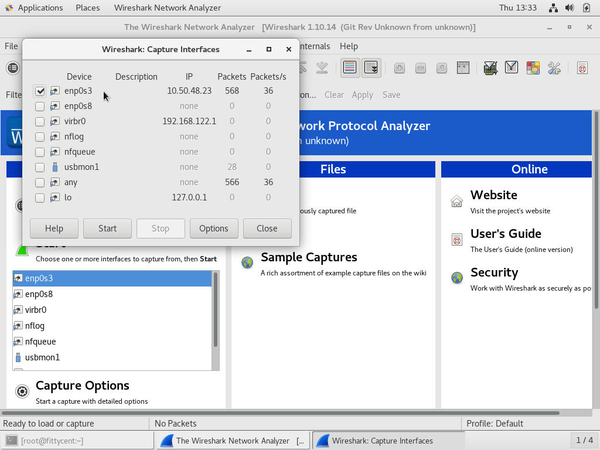Open the Sample Captures link
This screenshot has width=600, height=450.
[x=309, y=257]
